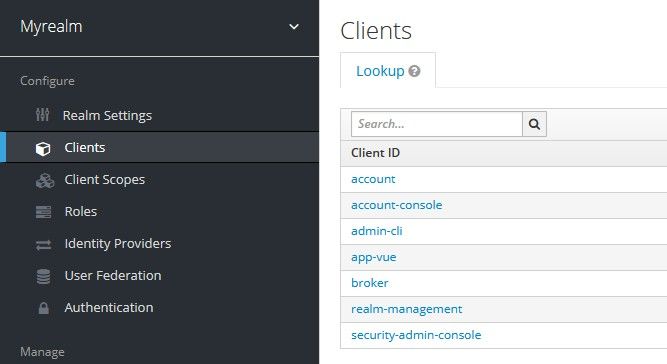Click the Client Scopes cubes icon

[45, 181]
